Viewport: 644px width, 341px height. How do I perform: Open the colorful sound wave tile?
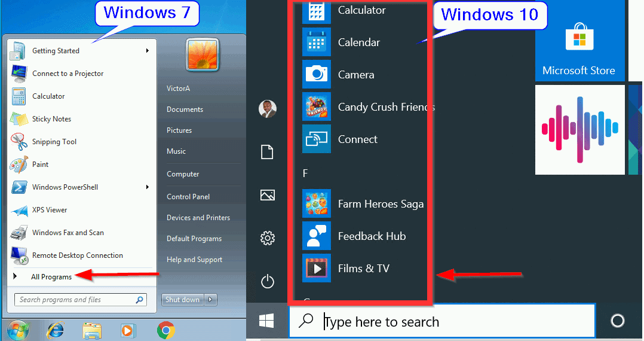[x=579, y=130]
